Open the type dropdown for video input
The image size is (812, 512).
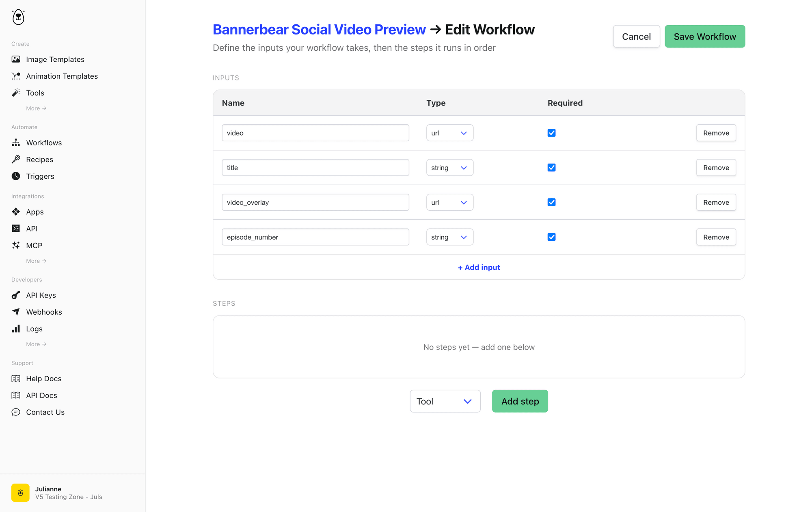[x=449, y=133]
